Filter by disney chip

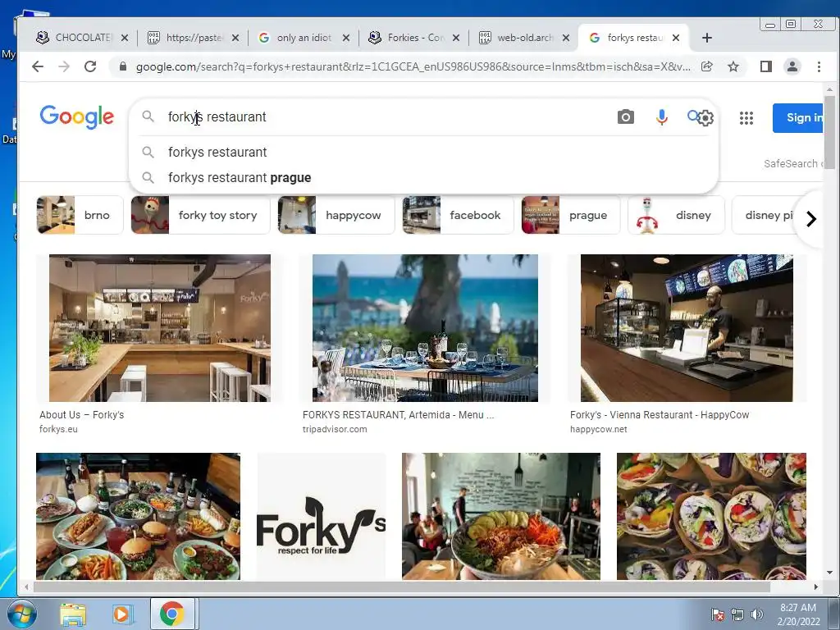pyautogui.click(x=676, y=215)
